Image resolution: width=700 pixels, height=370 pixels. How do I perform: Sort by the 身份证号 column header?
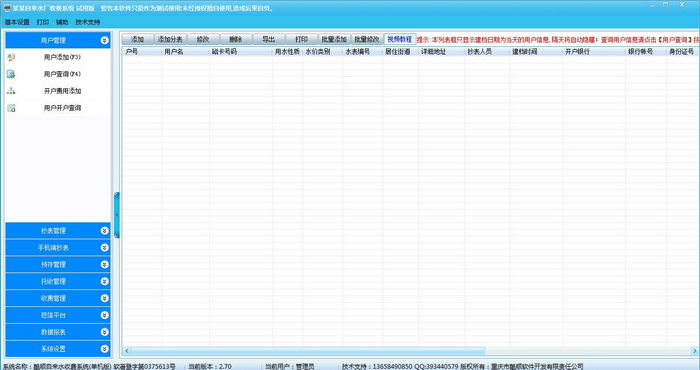pyautogui.click(x=683, y=52)
